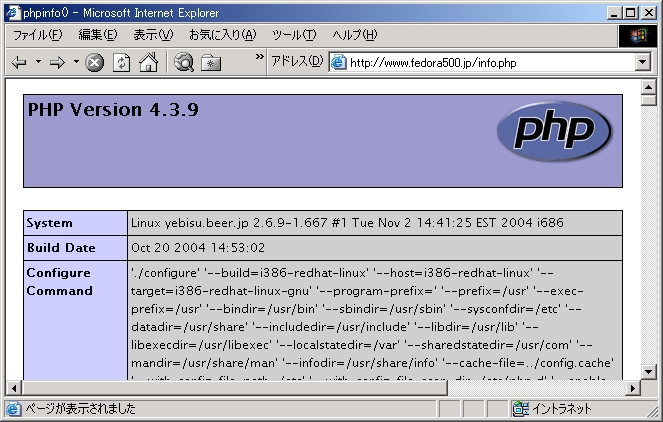
Task: Click the PHP Version 4.3.9 heading
Action: tap(113, 110)
